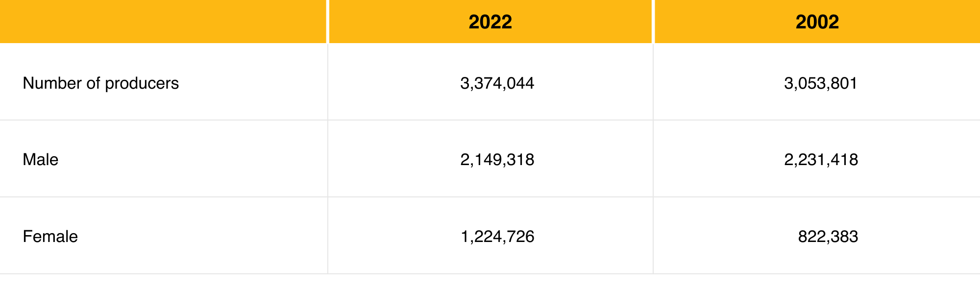This screenshot has height=289, width=980.
Task: Click column divider left of 3,374,044 cell
Action: coord(328,83)
